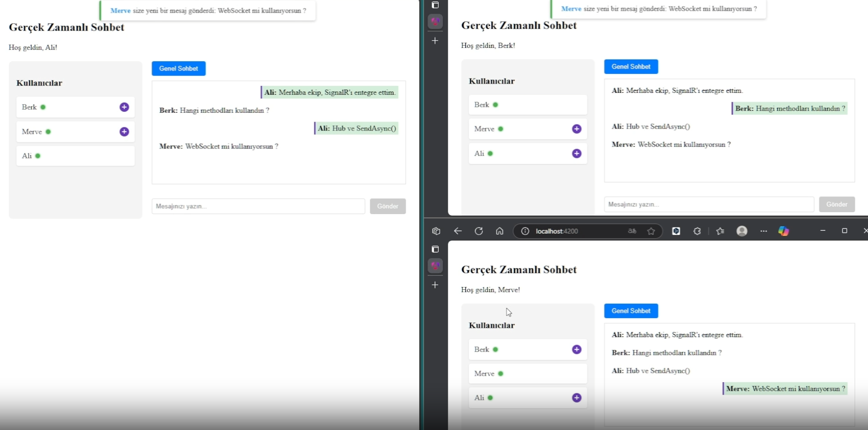
Task: Open new tab with plus in Merve's browser sidebar
Action: [435, 285]
